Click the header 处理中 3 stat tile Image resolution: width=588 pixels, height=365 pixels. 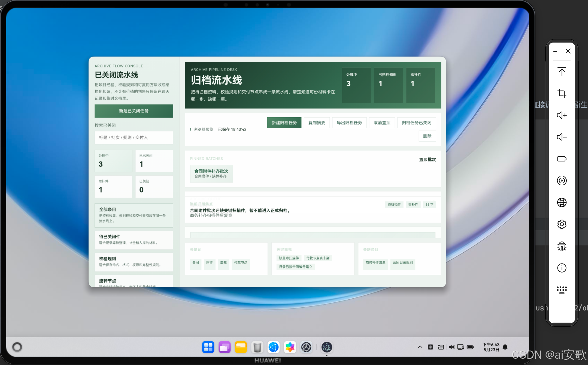tap(356, 85)
